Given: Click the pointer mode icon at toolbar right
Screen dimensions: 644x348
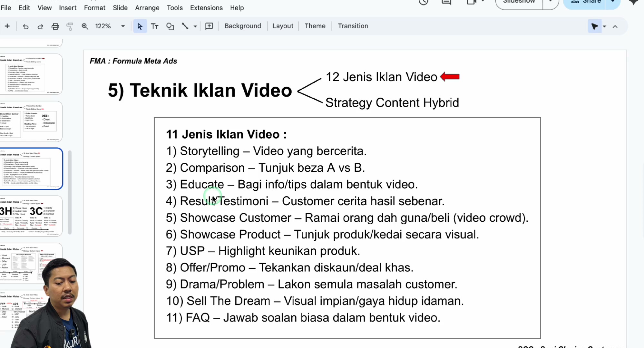Looking at the screenshot, I should tap(594, 26).
